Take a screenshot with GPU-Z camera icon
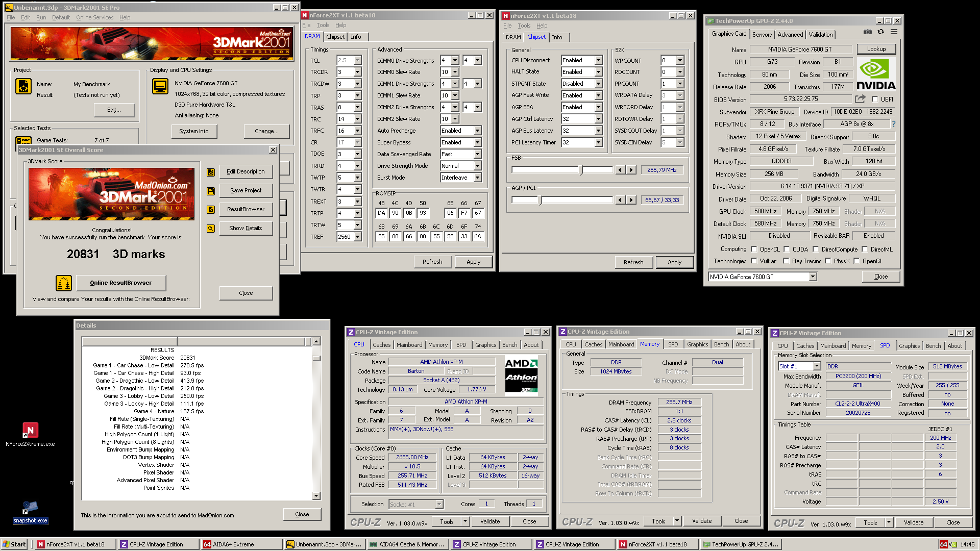 (x=867, y=32)
